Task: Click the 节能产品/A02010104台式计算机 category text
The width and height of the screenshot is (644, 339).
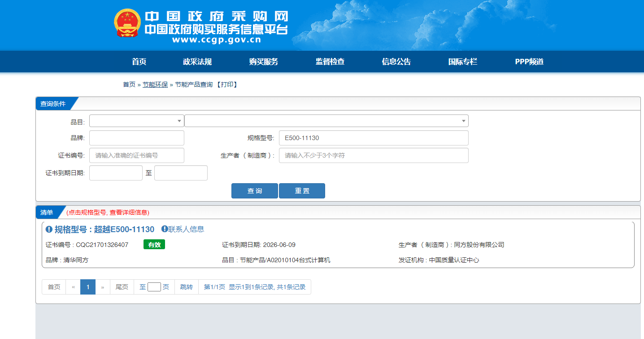Action: 285,260
